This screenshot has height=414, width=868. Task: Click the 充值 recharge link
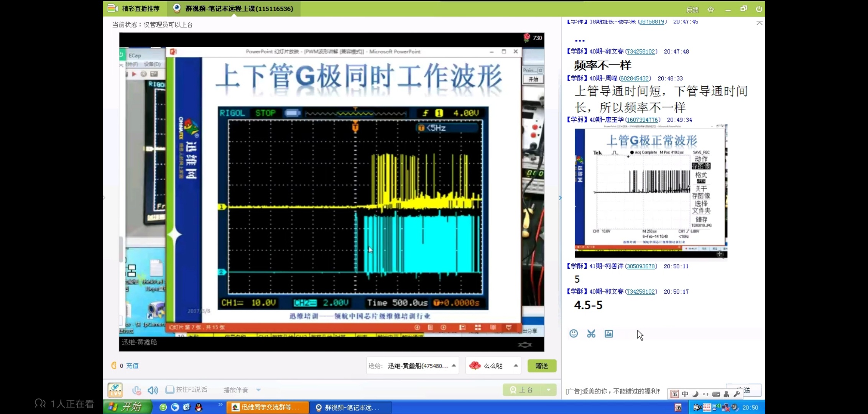(x=132, y=366)
